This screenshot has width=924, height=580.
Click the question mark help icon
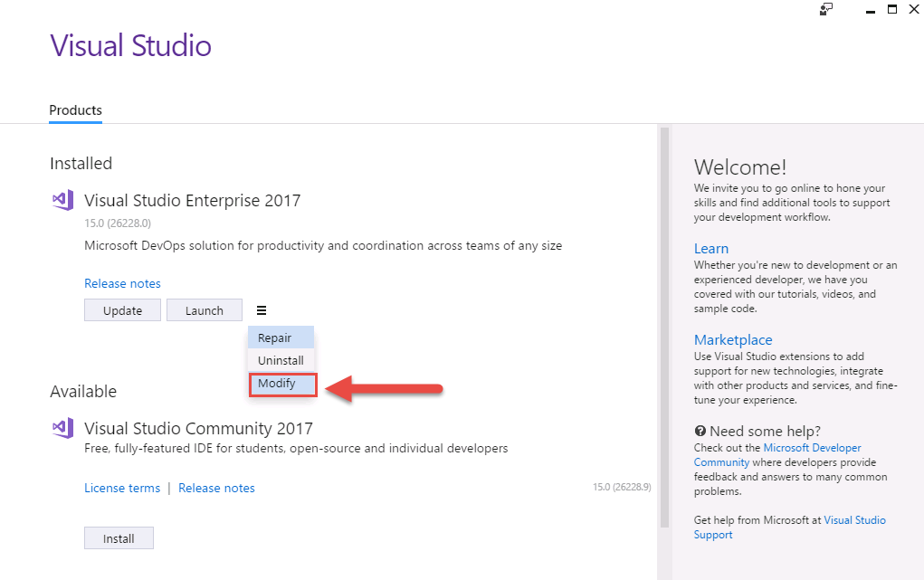pyautogui.click(x=700, y=431)
